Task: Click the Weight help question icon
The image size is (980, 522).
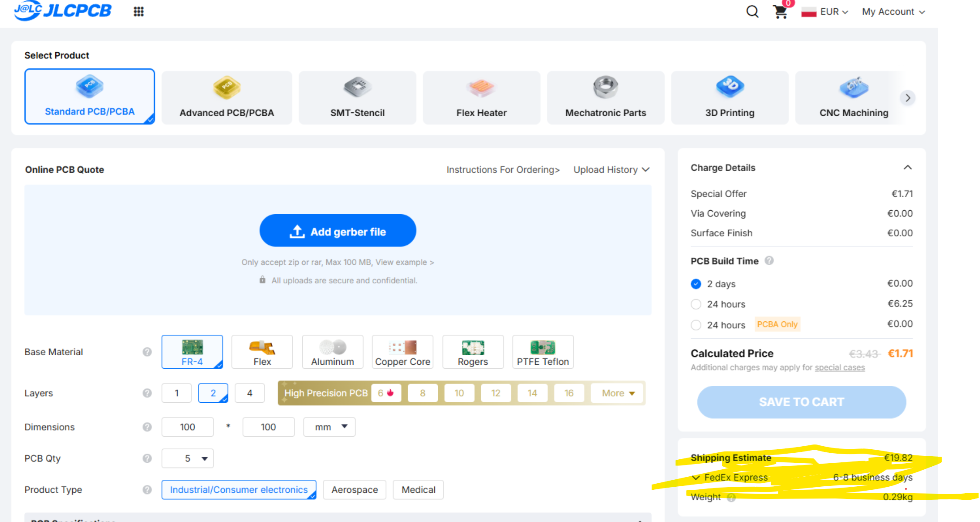Action: pos(731,497)
